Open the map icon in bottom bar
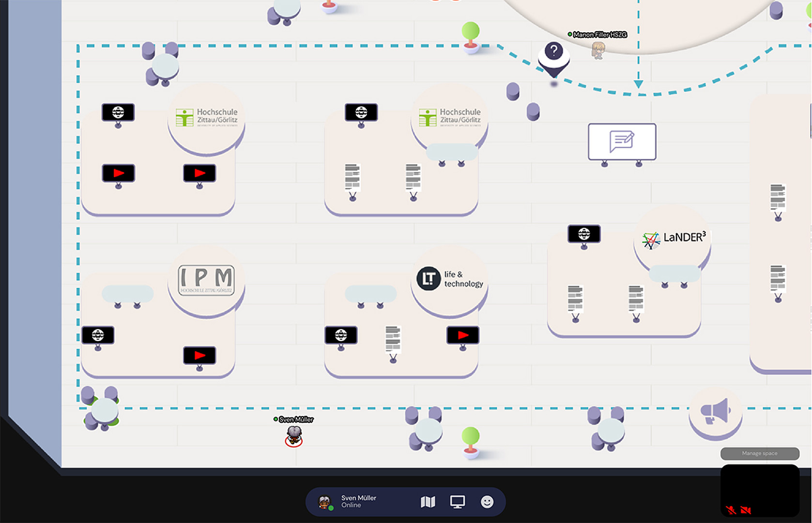Viewport: 812px width, 523px height. tap(428, 502)
